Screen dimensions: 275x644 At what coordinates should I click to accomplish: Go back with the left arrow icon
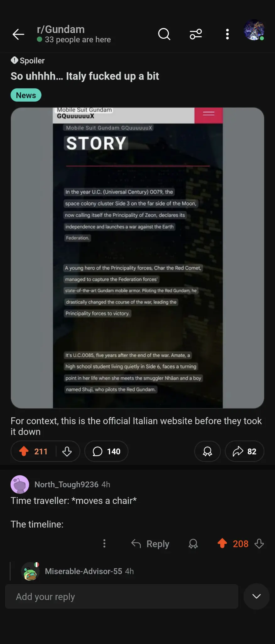coord(18,34)
